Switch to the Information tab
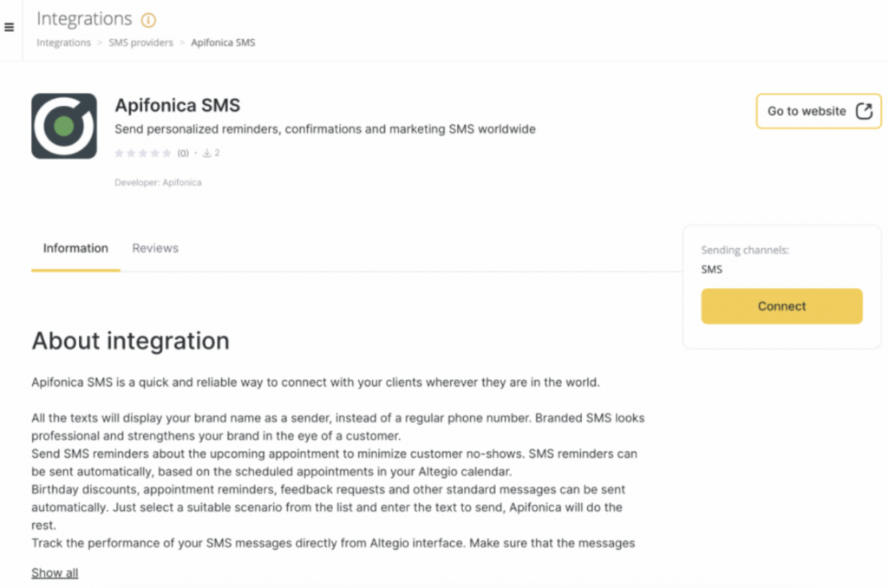This screenshot has height=588, width=888. pos(75,248)
